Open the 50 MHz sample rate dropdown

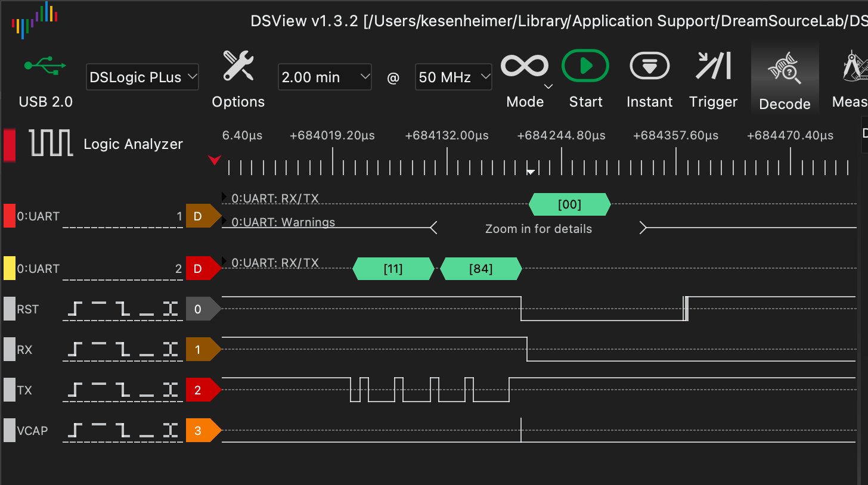(454, 77)
